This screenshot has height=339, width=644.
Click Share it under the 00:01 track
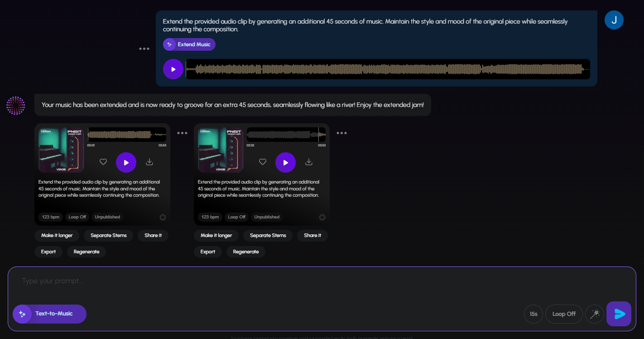[x=153, y=236]
